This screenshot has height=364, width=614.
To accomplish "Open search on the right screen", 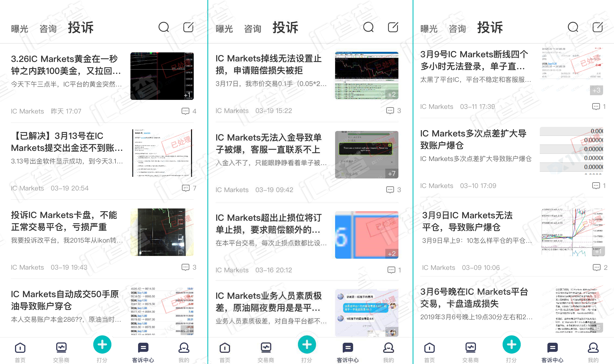I will (573, 27).
